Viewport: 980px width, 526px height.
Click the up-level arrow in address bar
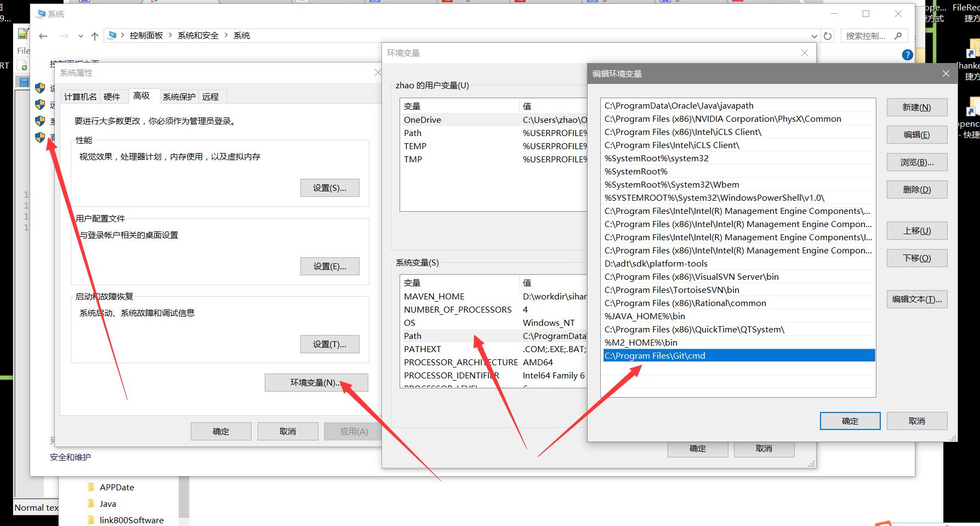click(x=95, y=36)
